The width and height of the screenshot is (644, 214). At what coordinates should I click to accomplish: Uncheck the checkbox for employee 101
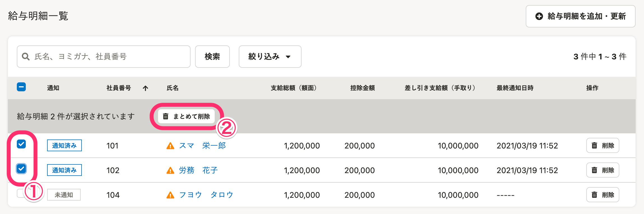(21, 144)
